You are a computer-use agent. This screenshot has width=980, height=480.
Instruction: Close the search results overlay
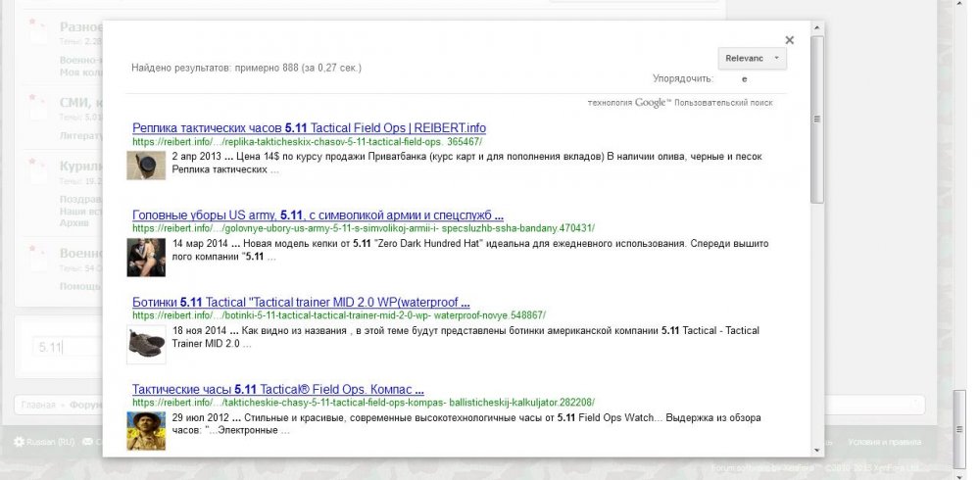pos(790,40)
